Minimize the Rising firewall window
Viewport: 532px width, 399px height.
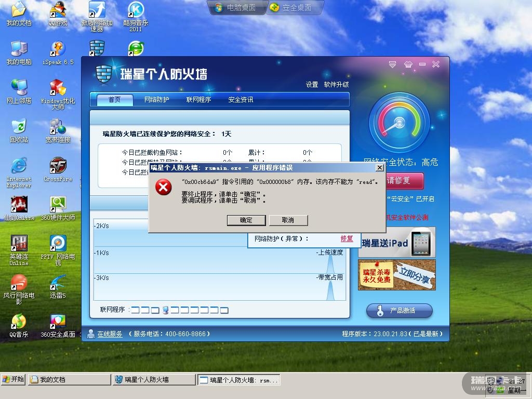click(422, 64)
